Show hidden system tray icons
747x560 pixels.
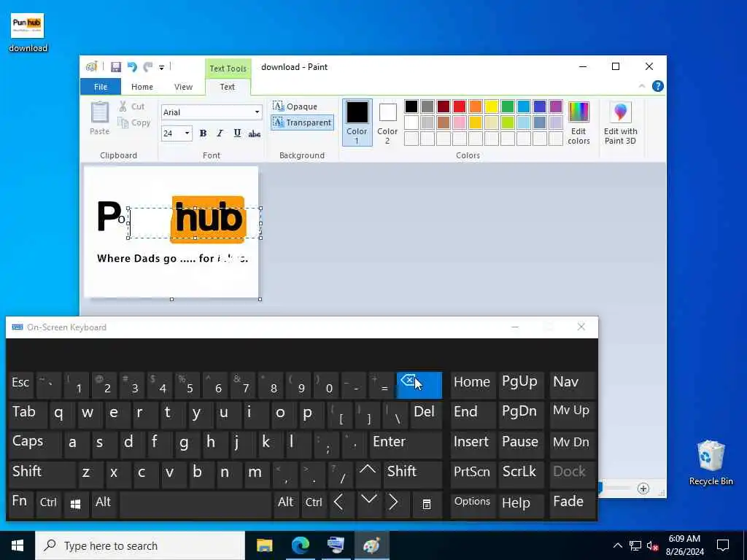pos(617,545)
